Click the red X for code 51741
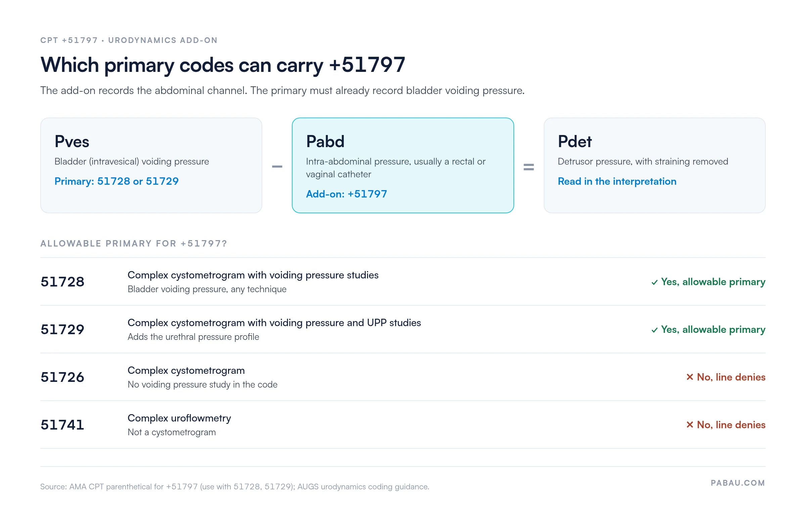 pos(689,425)
